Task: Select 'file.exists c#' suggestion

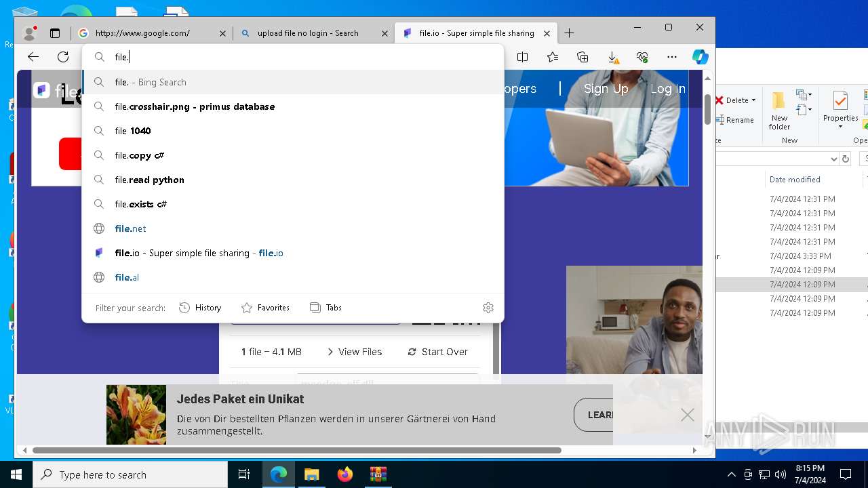Action: click(x=293, y=204)
